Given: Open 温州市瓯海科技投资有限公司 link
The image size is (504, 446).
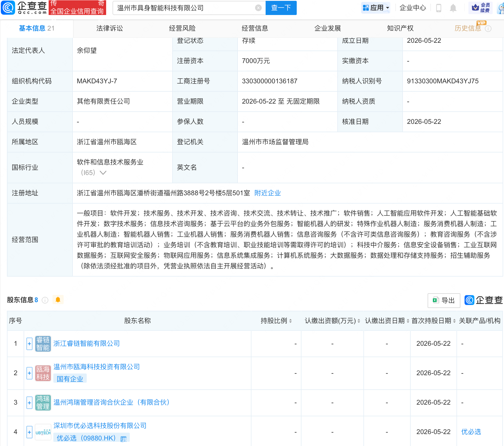Looking at the screenshot, I should click(x=96, y=367).
